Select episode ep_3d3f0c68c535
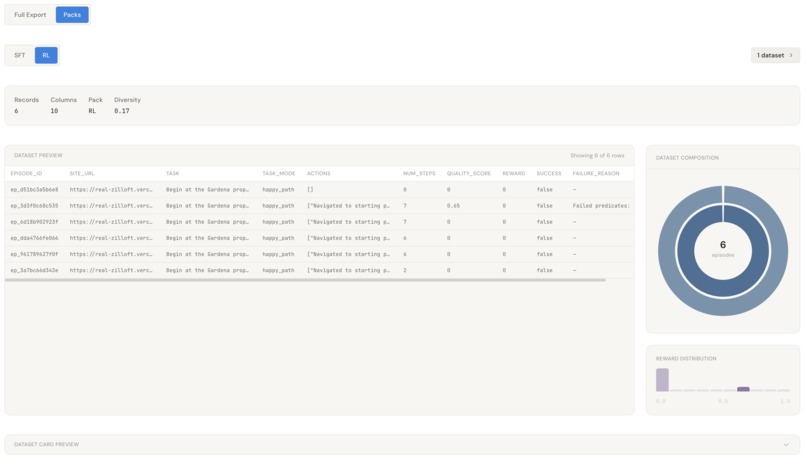The height and width of the screenshot is (458, 806). 34,206
